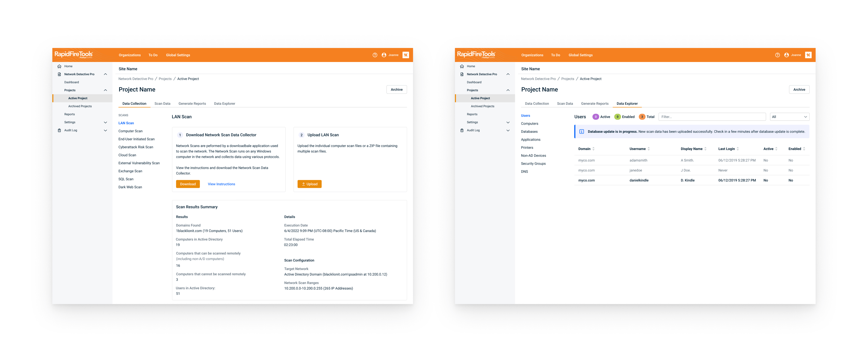Click the purple Active count badge
The height and width of the screenshot is (352, 868).
[x=595, y=117]
